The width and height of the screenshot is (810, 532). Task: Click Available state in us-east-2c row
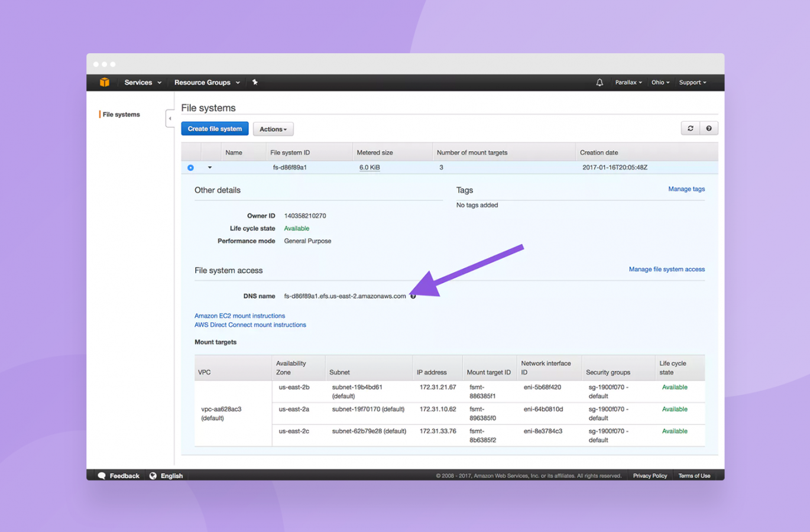click(675, 432)
